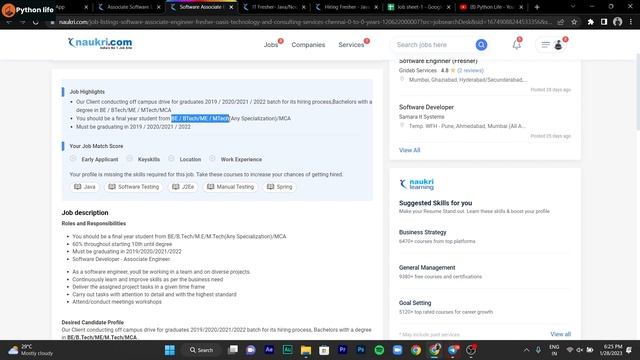640x360 pixels.
Task: Open the Chrome three-dot menu
Action: [631, 22]
